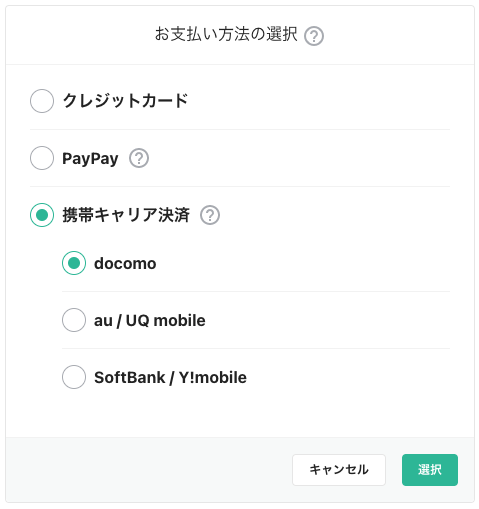Image resolution: width=479 pixels, height=509 pixels.
Task: Click the au / UQ mobile label text
Action: pos(150,321)
